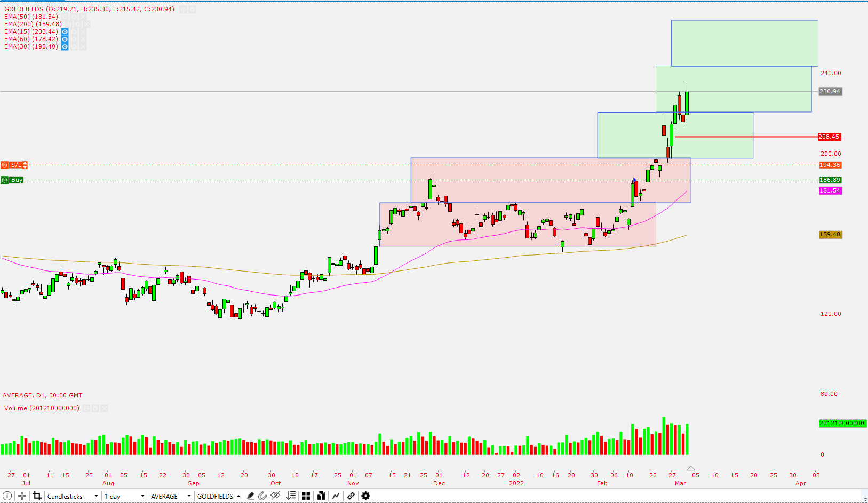Open the AVERAGE price type dropdown

coord(170,496)
